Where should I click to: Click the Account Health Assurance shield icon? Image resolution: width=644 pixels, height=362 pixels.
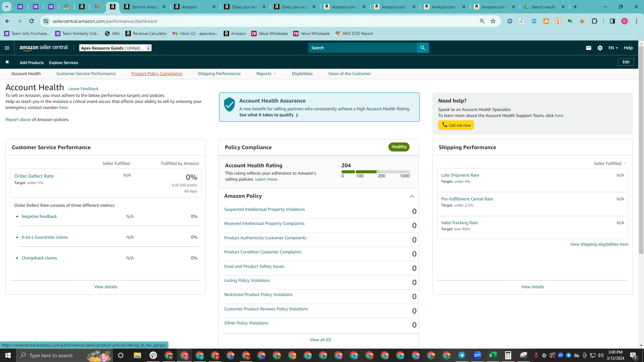[x=229, y=104]
